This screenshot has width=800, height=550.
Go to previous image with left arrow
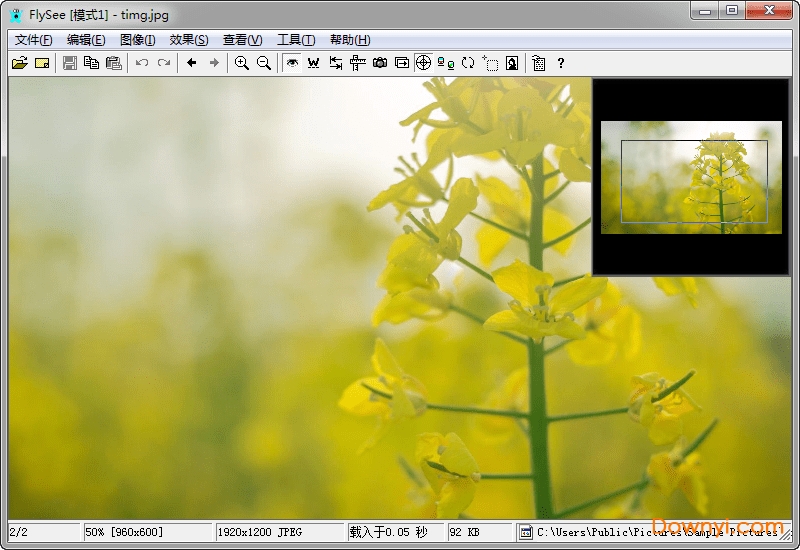[192, 63]
